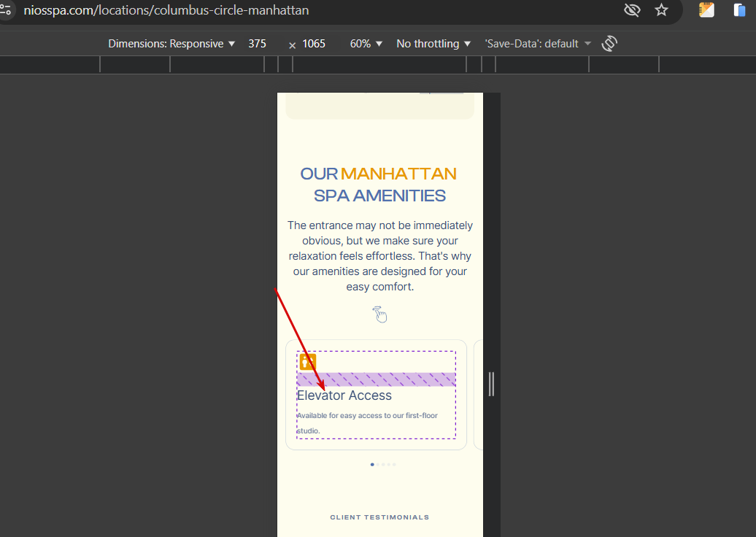Viewport: 756px width, 537px height.
Task: Click the orange elevator icon on the card
Action: click(x=308, y=362)
